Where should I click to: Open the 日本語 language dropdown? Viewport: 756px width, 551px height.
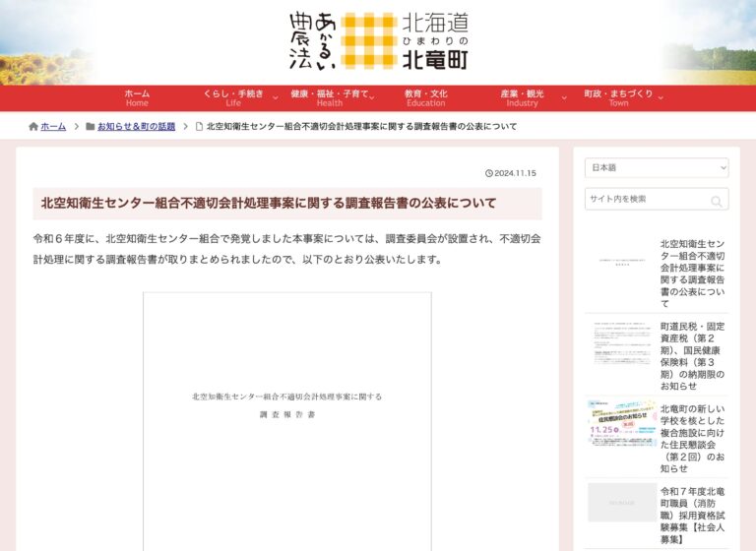point(657,168)
